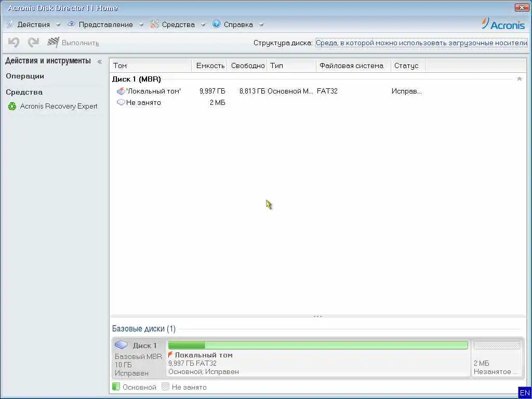Click the eye icon of Представление
532x399 pixels.
[71, 24]
